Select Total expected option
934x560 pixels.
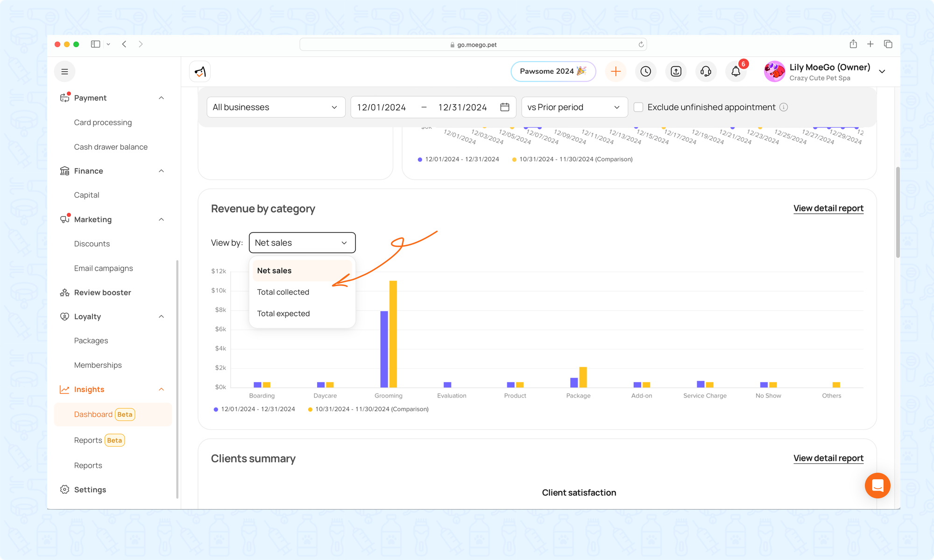[283, 314]
